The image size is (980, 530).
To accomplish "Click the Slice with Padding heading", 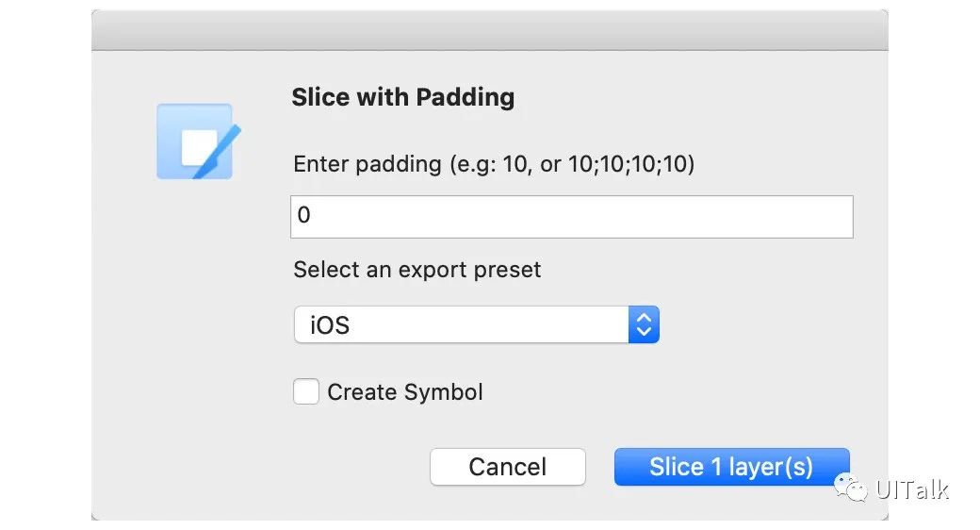I will (x=403, y=98).
